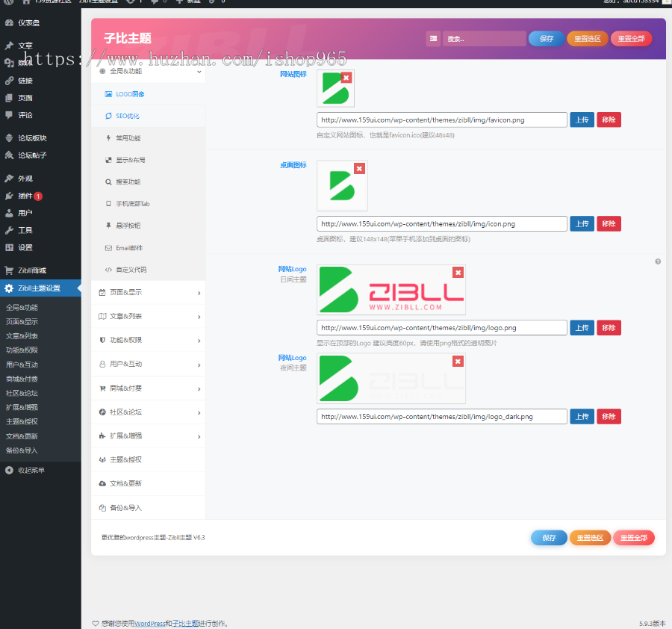Click the bottom 重置全部 button
This screenshot has height=629, width=672.
634,538
